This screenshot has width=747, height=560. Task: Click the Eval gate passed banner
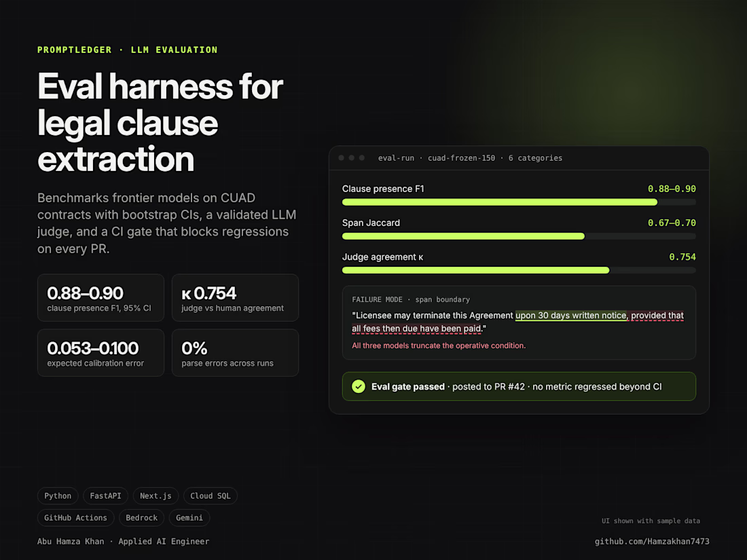519,386
